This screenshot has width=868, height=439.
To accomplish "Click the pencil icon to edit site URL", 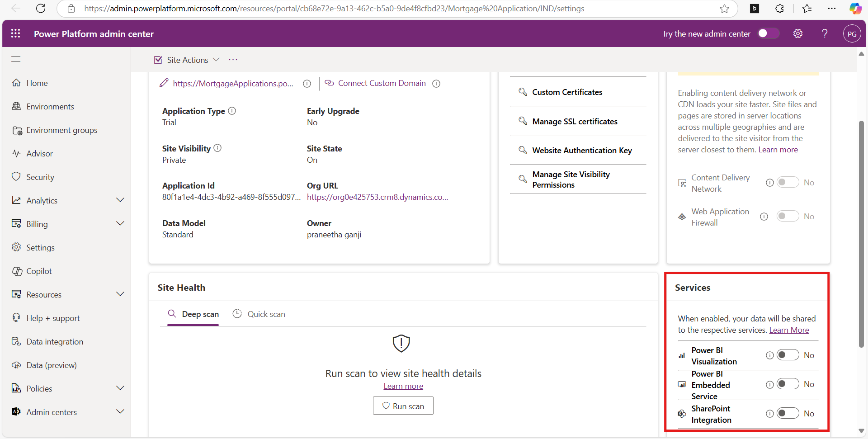I will (x=164, y=83).
